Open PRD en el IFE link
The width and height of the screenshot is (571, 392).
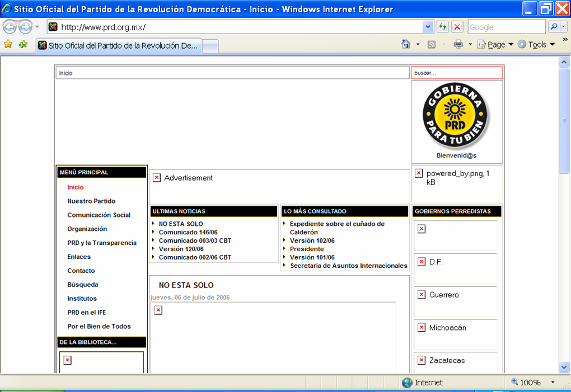point(87,313)
